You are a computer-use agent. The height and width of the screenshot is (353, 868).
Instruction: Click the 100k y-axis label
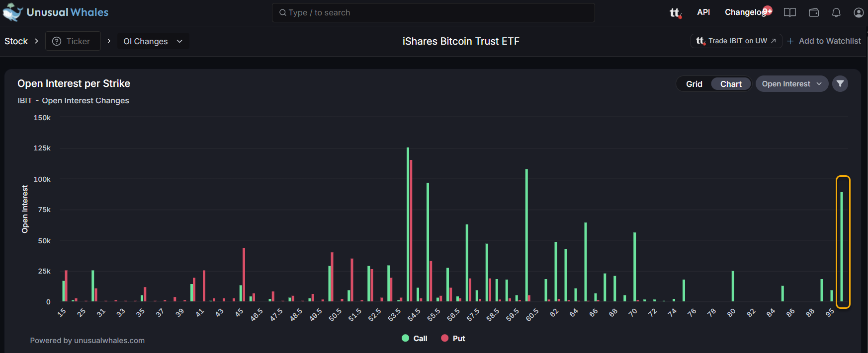(42, 179)
